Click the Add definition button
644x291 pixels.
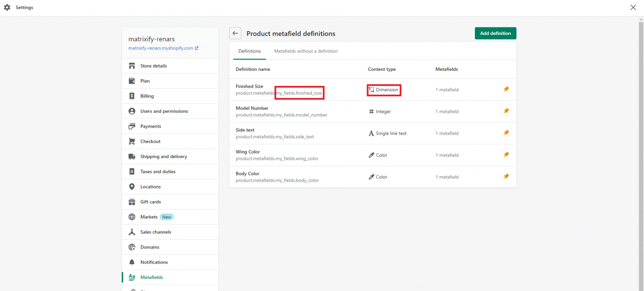tap(495, 33)
